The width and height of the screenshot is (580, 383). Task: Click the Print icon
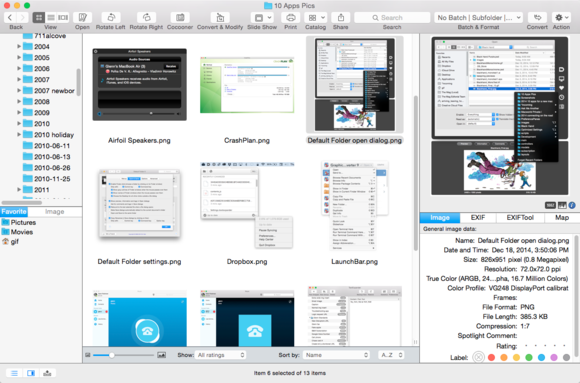291,17
